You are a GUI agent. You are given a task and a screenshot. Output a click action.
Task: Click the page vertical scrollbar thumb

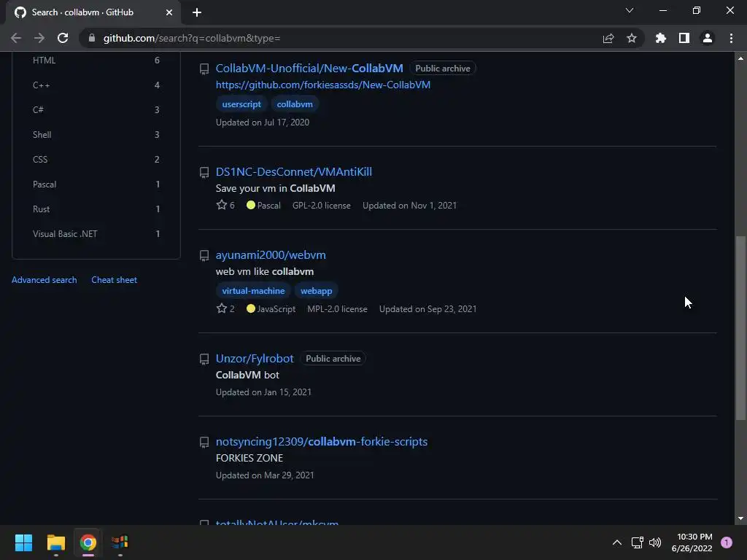(x=740, y=327)
